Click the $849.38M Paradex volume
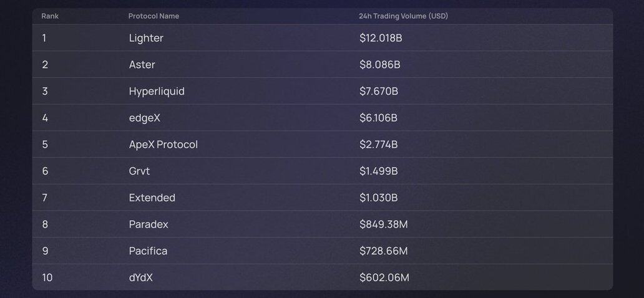This screenshot has height=298, width=644. [x=383, y=224]
